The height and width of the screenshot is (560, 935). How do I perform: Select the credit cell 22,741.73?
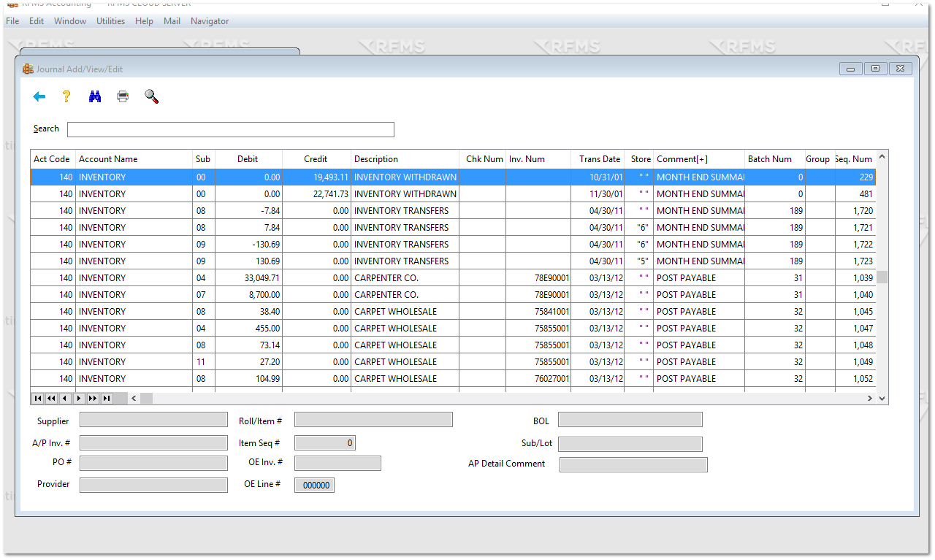(316, 194)
